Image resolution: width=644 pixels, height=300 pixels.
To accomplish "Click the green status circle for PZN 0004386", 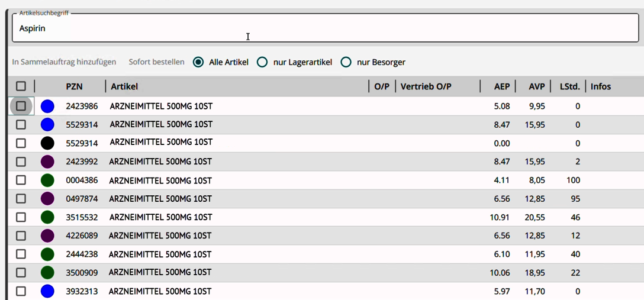I will click(x=47, y=180).
